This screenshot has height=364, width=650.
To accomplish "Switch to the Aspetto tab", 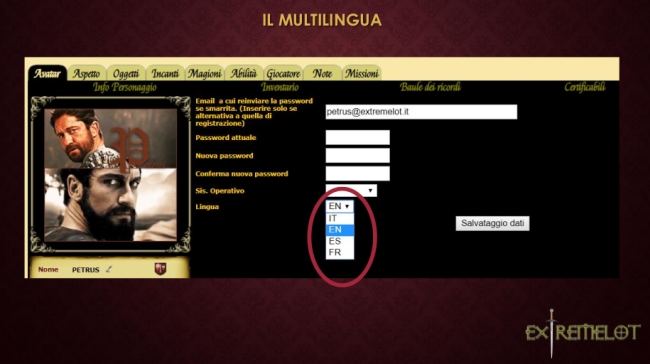I will (86, 73).
